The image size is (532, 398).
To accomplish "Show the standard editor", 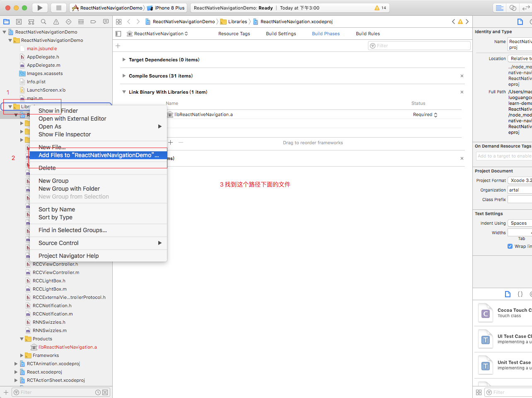I will coord(500,8).
